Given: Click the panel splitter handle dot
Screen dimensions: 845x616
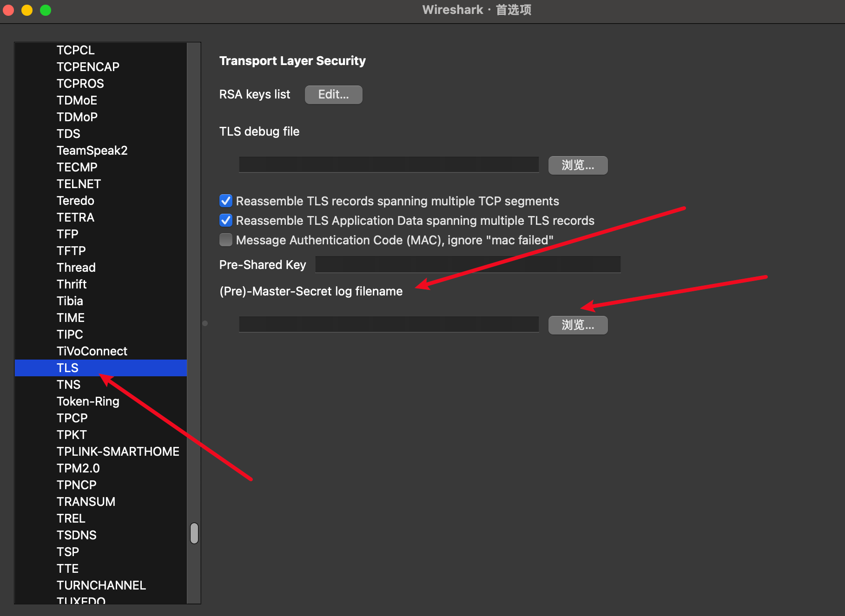Looking at the screenshot, I should coord(205,323).
